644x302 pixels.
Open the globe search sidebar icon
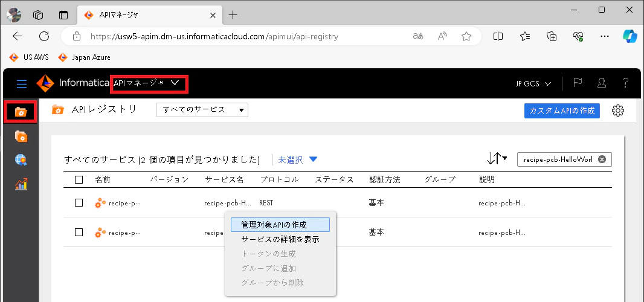(21, 160)
